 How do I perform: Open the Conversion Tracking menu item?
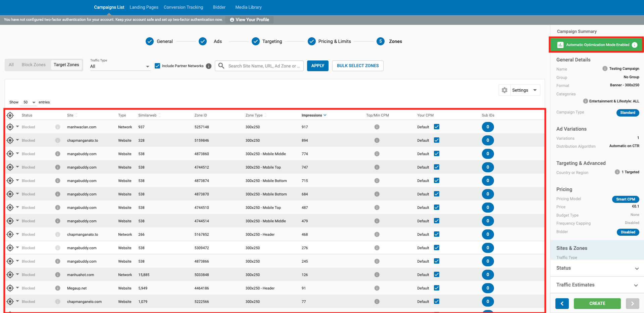[x=183, y=7]
